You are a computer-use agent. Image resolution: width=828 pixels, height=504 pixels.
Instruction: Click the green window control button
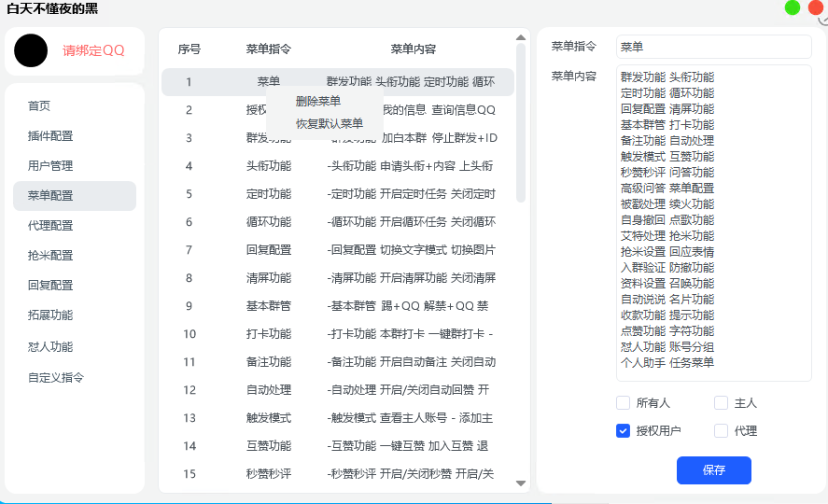click(793, 8)
